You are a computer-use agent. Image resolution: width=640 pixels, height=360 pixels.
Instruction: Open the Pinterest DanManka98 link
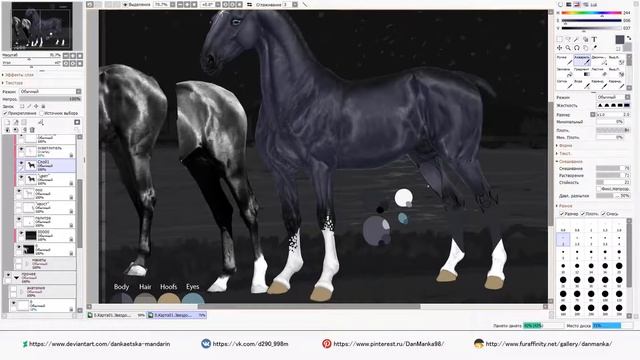coord(388,344)
